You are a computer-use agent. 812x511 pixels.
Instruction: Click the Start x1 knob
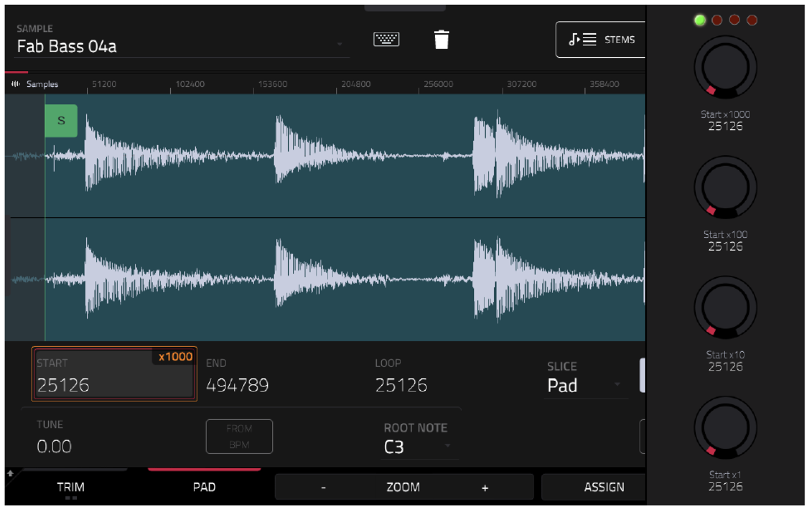pyautogui.click(x=725, y=428)
